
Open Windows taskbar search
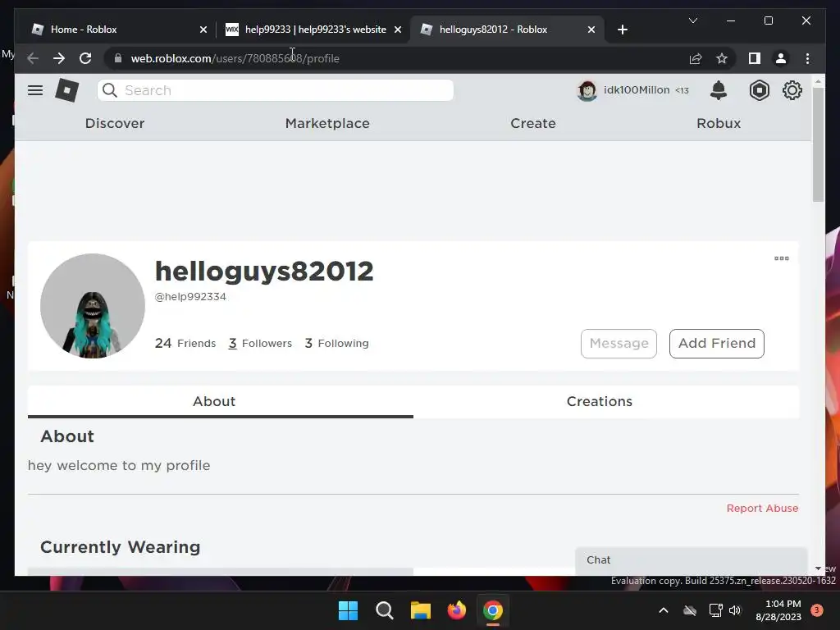click(384, 610)
